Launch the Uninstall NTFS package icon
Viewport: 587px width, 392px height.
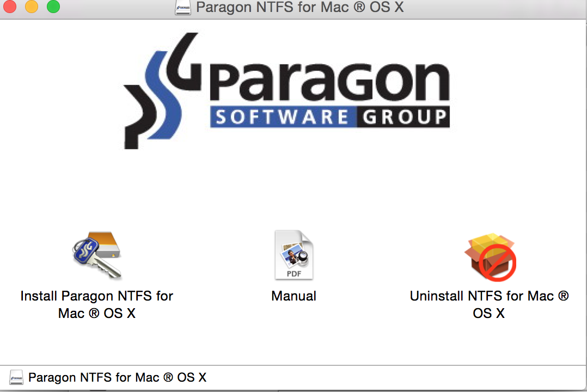(490, 257)
